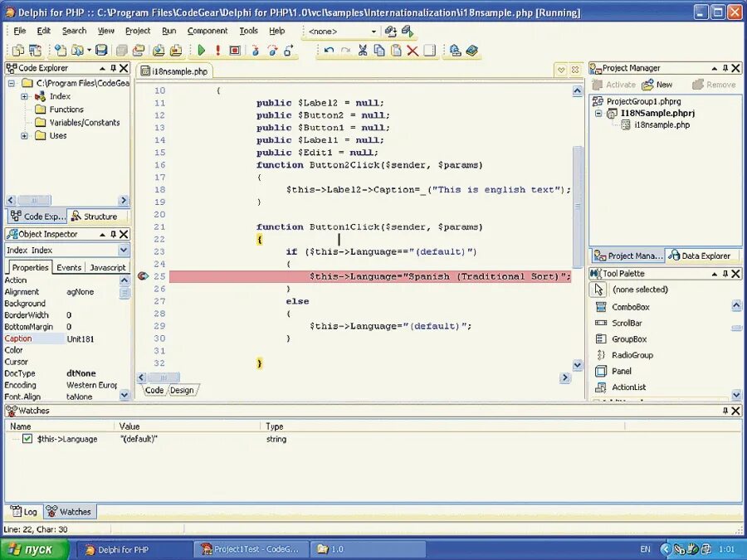Click the red exclamation run-without-debugging icon
Image resolution: width=747 pixels, height=560 pixels.
[x=217, y=50]
